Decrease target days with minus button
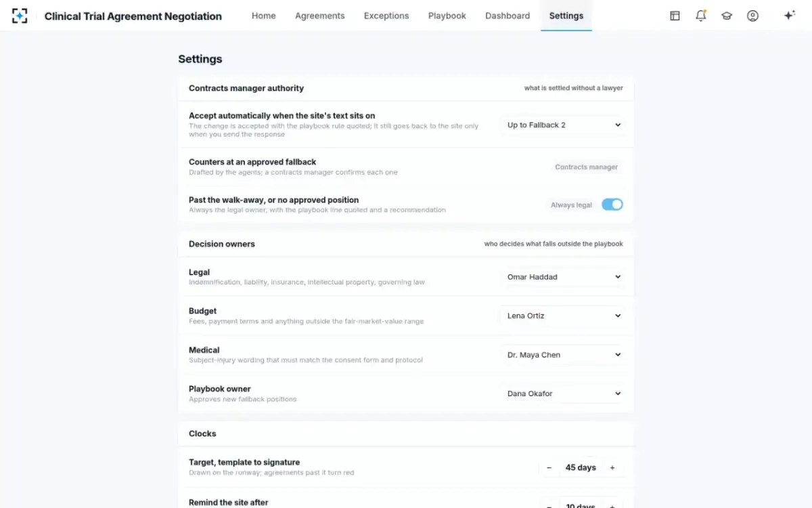The width and height of the screenshot is (812, 508). coord(549,468)
